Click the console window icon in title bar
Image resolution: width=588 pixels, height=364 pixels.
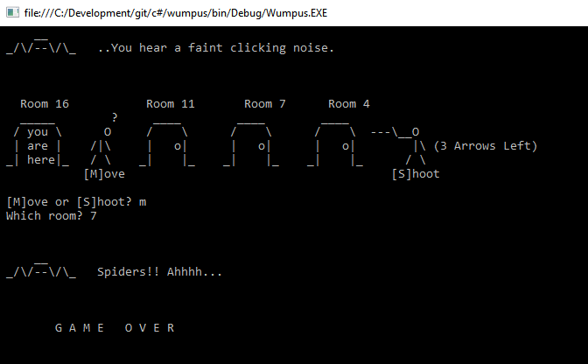point(12,13)
